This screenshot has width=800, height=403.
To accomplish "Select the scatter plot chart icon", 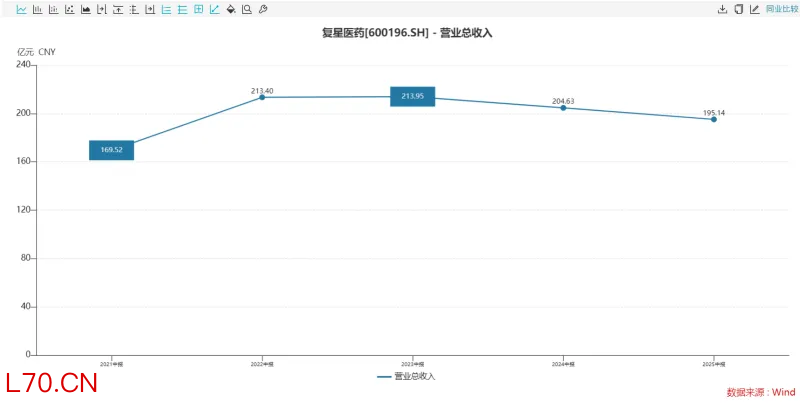I will point(69,9).
